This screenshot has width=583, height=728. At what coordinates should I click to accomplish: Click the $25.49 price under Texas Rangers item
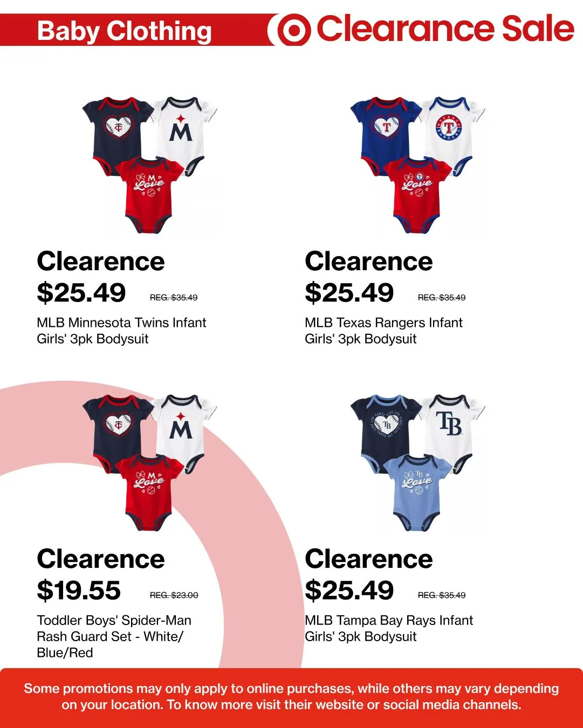(x=349, y=293)
